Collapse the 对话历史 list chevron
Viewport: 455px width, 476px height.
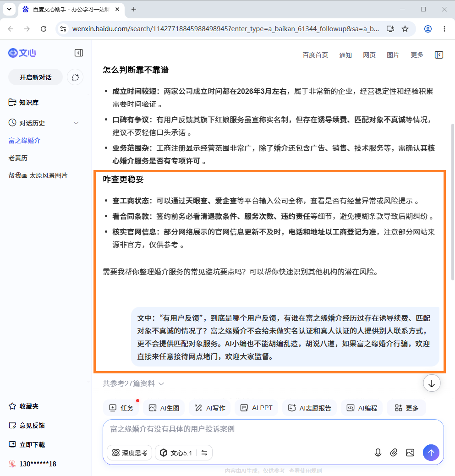point(76,123)
